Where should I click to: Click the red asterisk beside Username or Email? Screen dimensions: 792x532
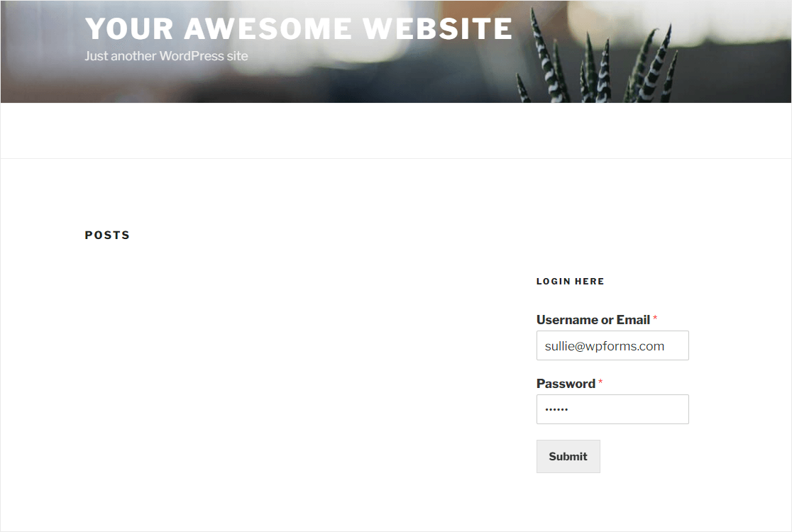[x=655, y=318]
